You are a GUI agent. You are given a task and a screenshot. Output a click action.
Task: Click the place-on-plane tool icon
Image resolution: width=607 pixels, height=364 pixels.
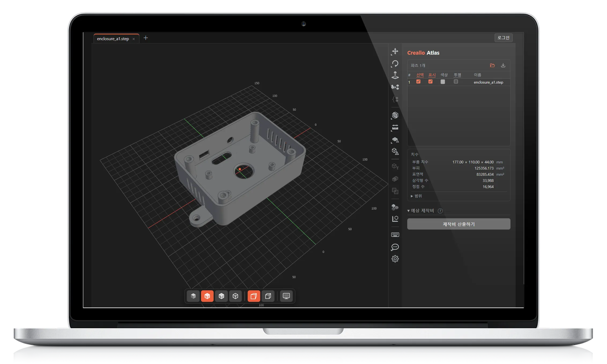click(395, 75)
